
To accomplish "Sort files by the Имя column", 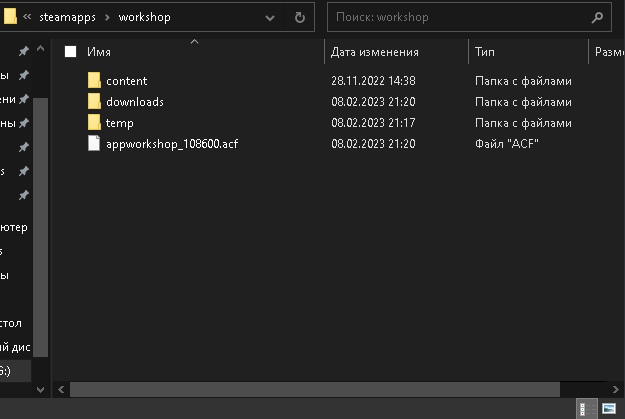I will pyautogui.click(x=99, y=52).
